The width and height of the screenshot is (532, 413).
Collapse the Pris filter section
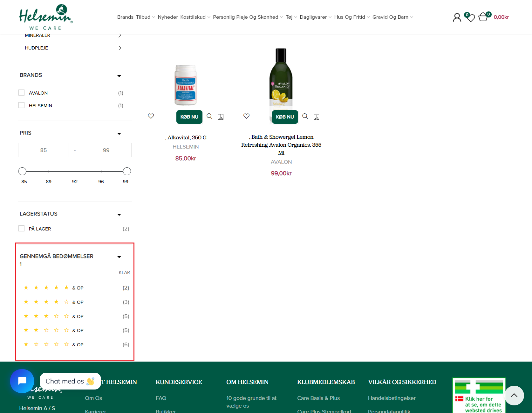point(119,134)
